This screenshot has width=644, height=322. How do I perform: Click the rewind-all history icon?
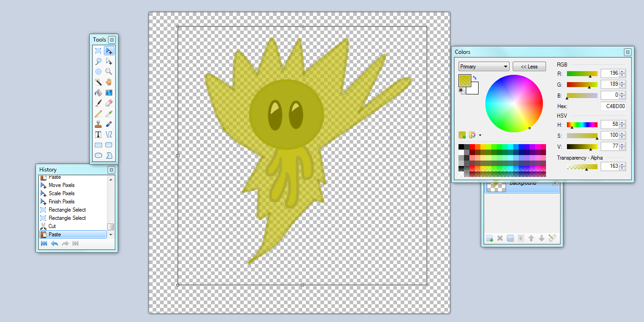pyautogui.click(x=44, y=244)
